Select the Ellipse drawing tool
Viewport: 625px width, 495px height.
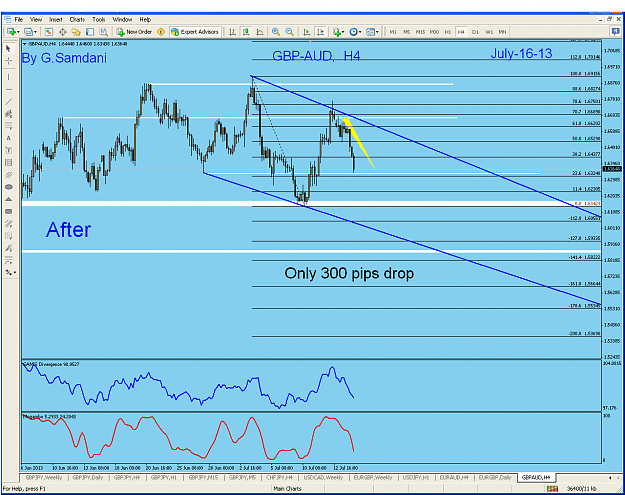click(8, 187)
